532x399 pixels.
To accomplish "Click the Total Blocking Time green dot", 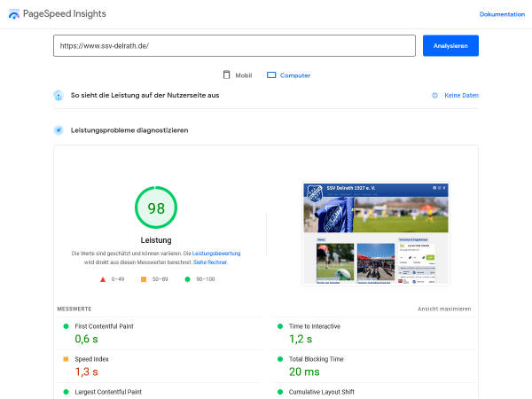I will pyautogui.click(x=280, y=359).
